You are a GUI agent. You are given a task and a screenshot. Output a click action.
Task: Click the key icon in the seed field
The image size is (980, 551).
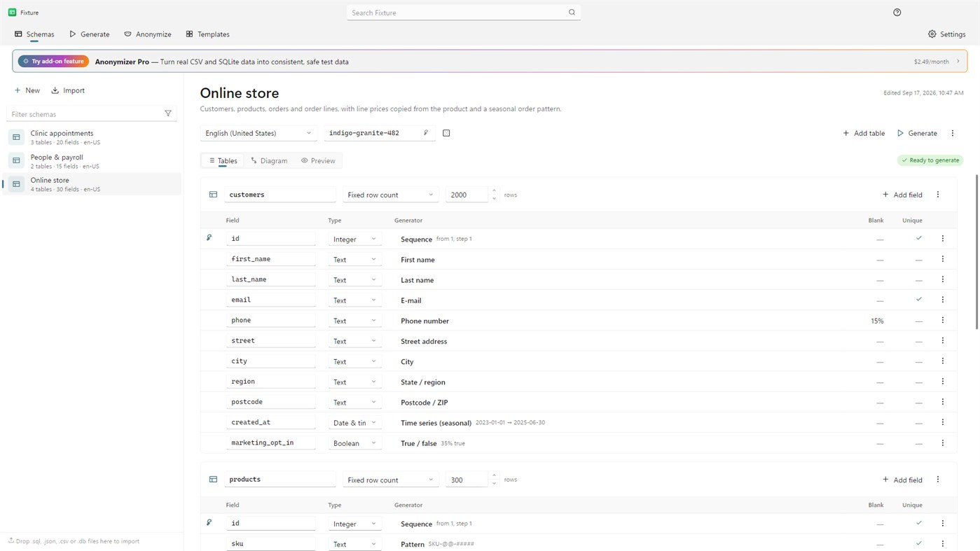coord(426,133)
